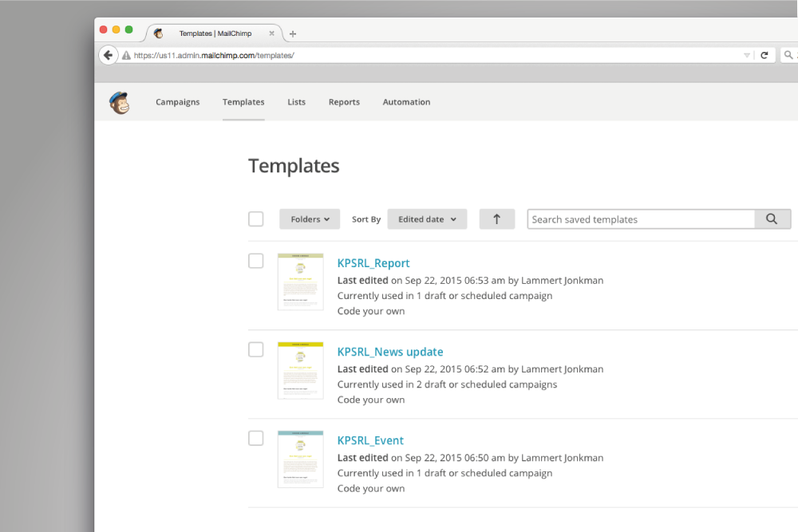Open the Automation navigation item
The image size is (798, 532).
(406, 102)
